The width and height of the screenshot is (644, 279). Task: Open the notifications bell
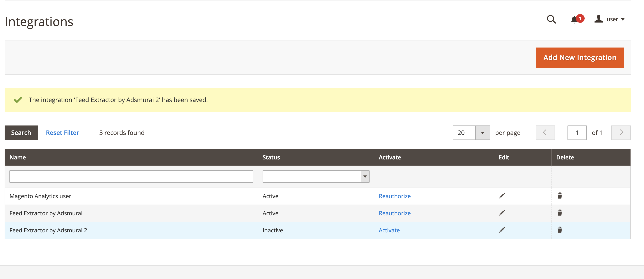tap(574, 19)
